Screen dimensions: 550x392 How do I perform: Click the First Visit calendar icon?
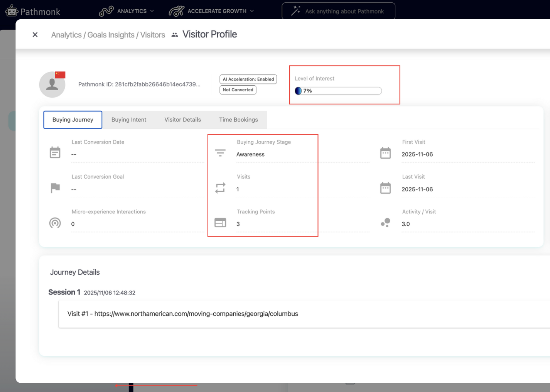(x=385, y=153)
